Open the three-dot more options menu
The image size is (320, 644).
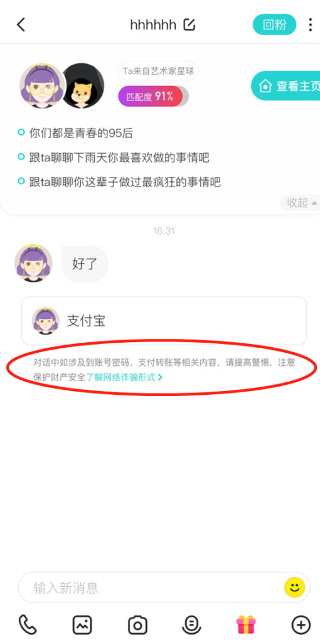[310, 24]
